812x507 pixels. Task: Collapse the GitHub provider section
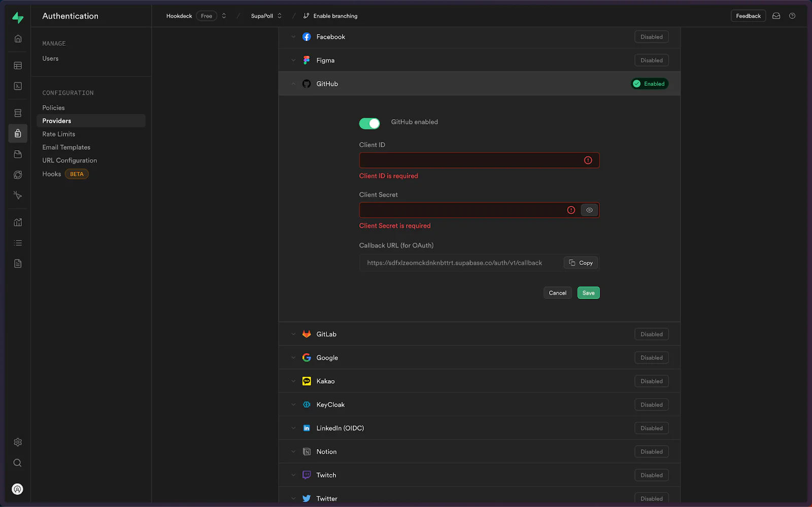click(x=479, y=84)
